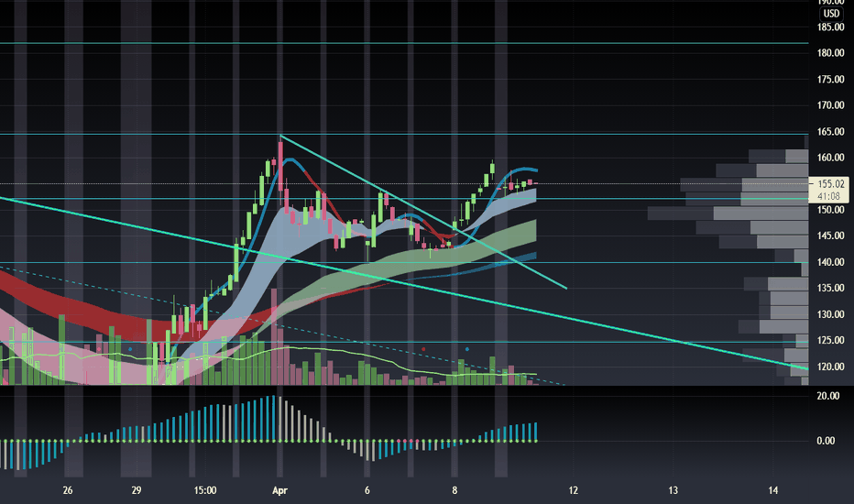Click the blue dot marker near date 8
This screenshot has height=504, width=854.
[467, 349]
